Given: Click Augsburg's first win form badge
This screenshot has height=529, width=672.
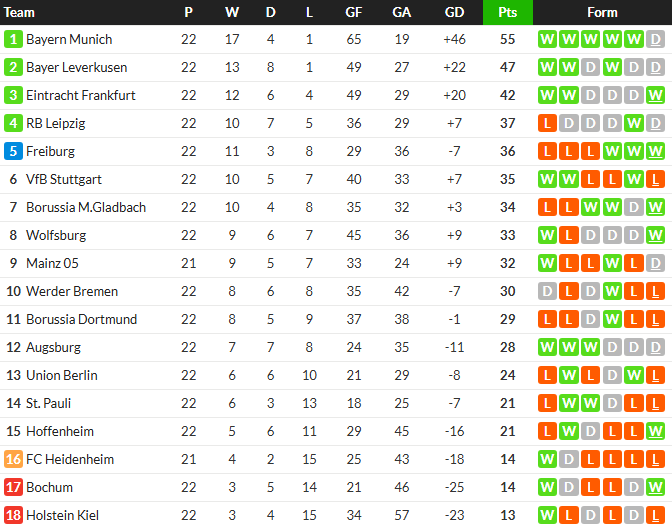Looking at the screenshot, I should click(x=547, y=347).
